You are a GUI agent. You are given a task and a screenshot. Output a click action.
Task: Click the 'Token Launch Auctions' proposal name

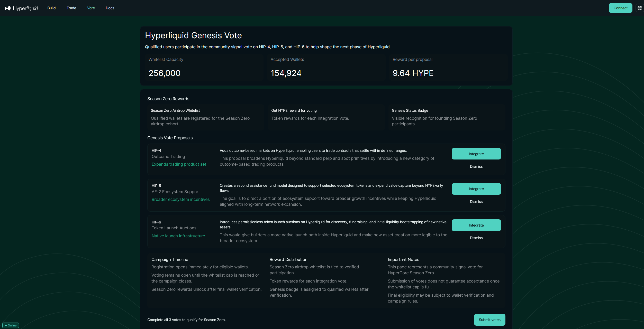point(174,228)
